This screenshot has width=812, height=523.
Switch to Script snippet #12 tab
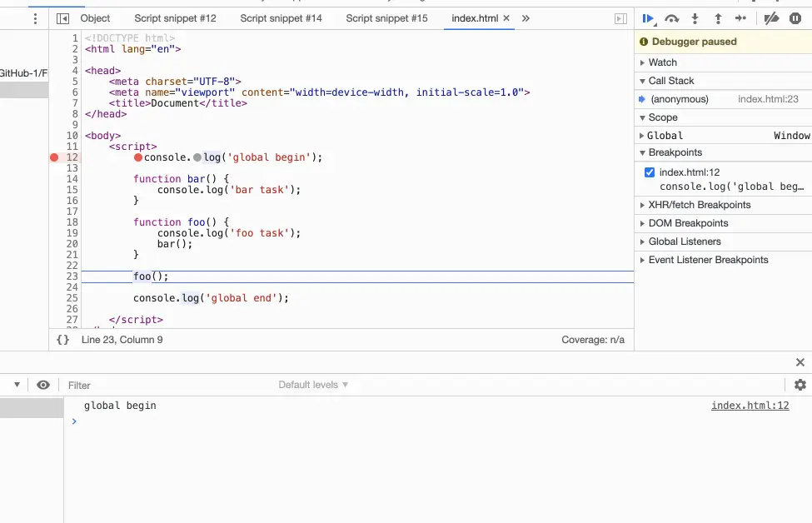click(x=175, y=18)
